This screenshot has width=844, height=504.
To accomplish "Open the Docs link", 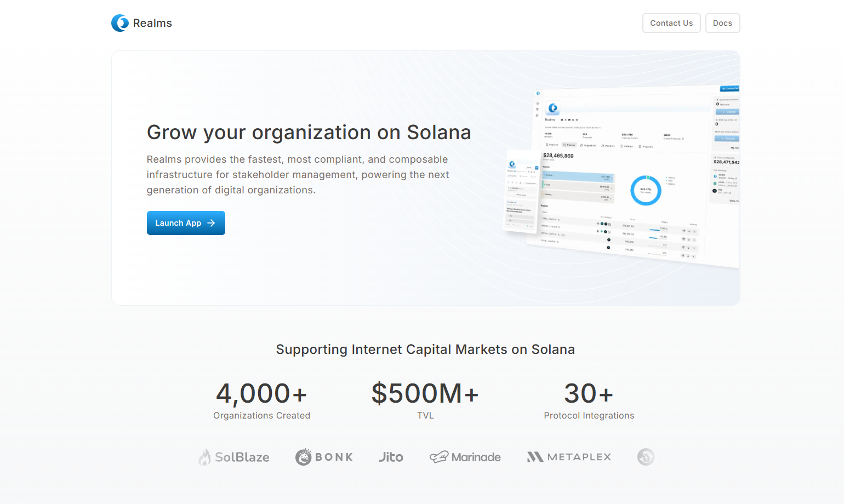I will coord(722,23).
